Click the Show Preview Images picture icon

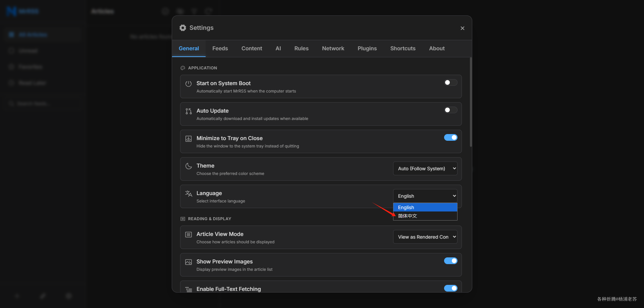[x=189, y=262]
